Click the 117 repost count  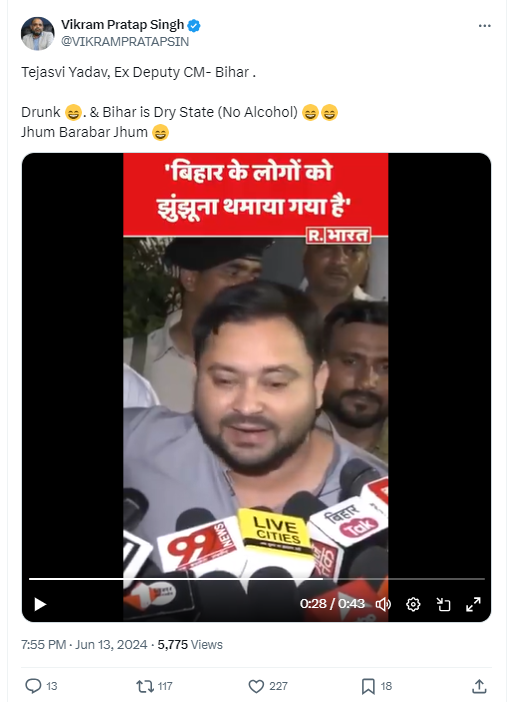pos(165,686)
